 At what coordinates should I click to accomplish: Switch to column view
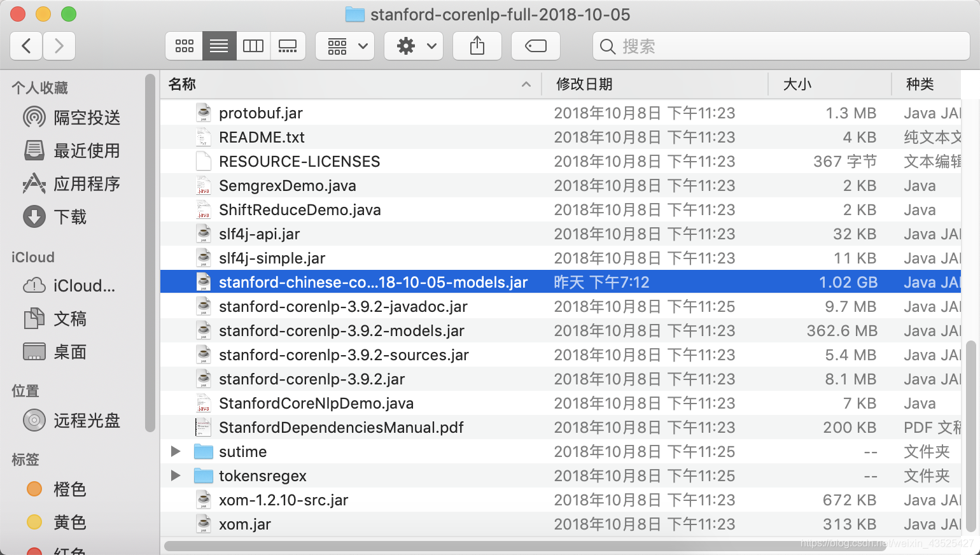pyautogui.click(x=253, y=46)
